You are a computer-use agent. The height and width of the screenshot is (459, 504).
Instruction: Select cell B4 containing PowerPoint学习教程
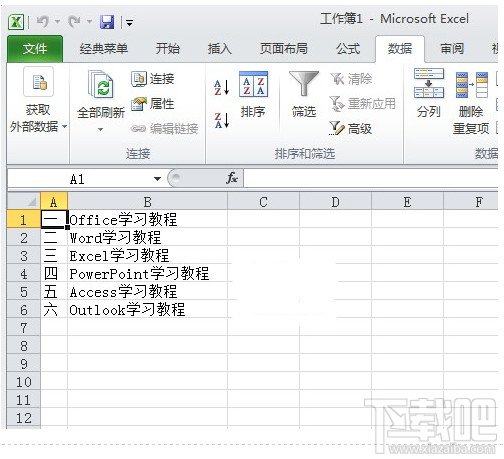tap(147, 274)
